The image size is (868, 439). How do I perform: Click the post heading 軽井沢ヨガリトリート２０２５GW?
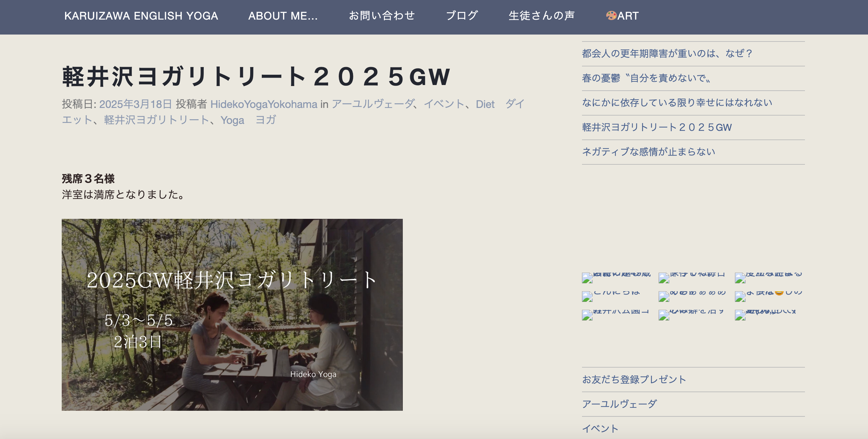tap(256, 77)
